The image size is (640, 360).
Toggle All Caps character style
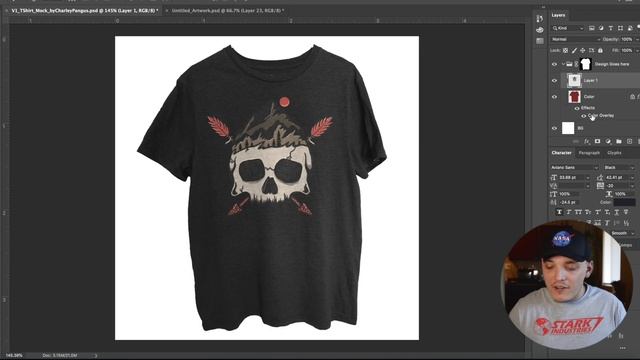(578, 212)
